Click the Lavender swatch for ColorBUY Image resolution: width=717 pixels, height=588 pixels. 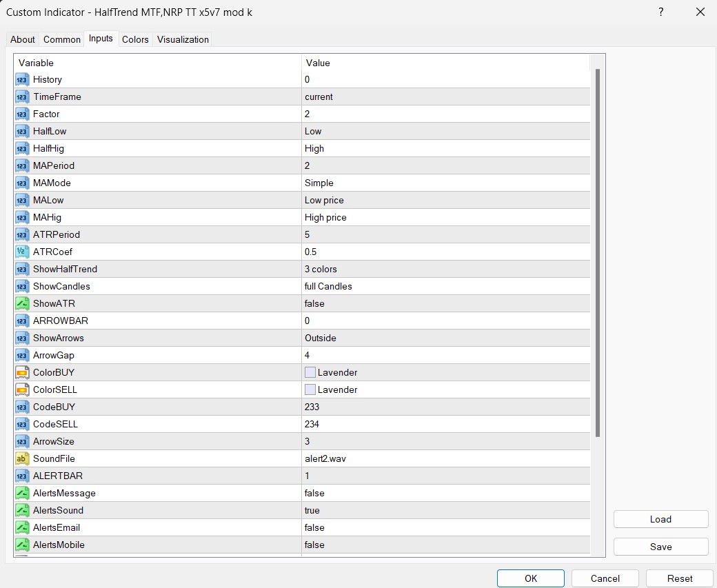[310, 373]
